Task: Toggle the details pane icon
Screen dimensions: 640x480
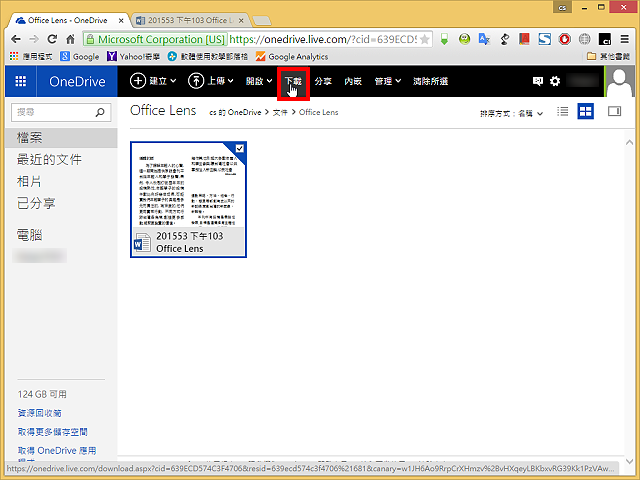Action: (614, 111)
